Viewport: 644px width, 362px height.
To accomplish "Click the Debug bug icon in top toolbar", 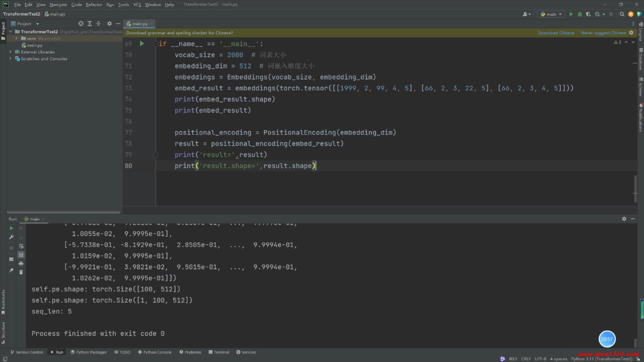I will click(580, 14).
